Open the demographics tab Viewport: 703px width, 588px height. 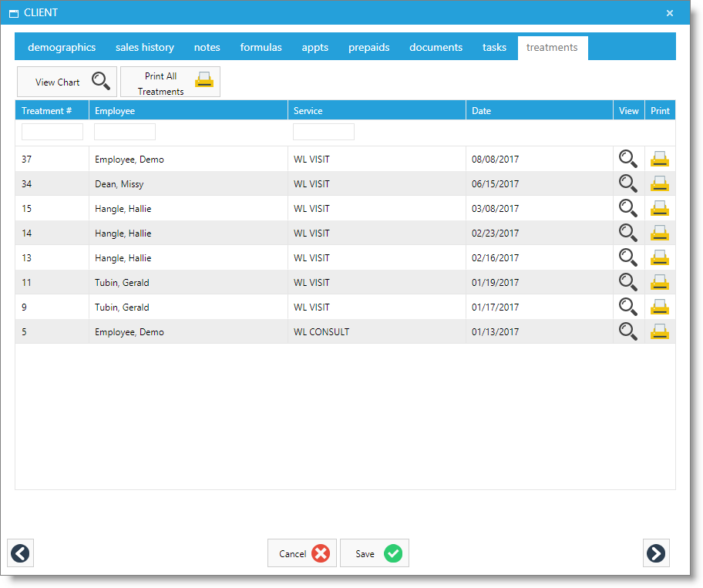[62, 47]
